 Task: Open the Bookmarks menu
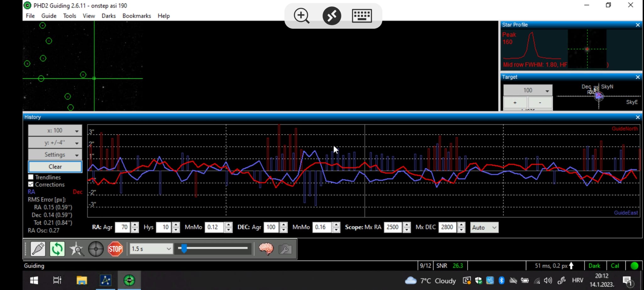tap(136, 16)
